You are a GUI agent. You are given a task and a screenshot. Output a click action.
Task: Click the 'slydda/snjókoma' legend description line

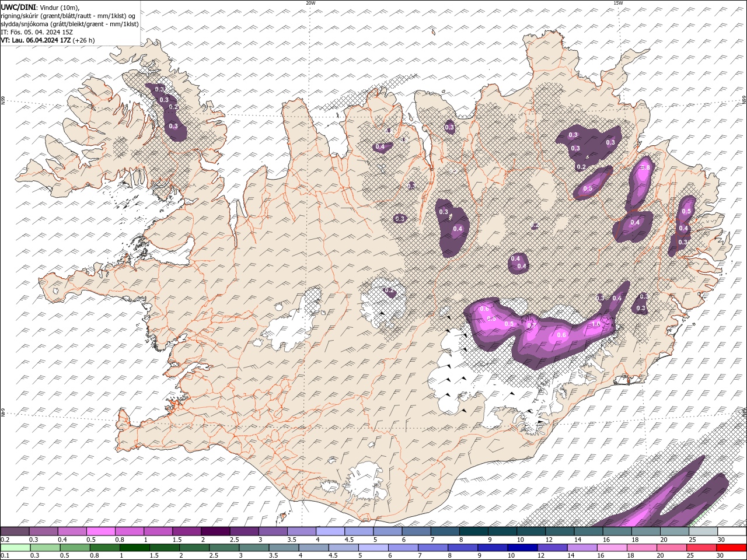[x=69, y=24]
